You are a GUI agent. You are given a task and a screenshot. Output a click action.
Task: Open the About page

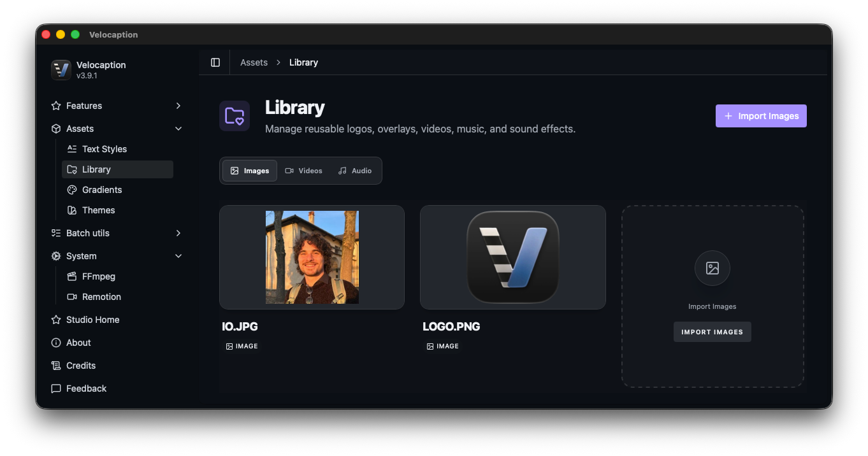coord(117,343)
